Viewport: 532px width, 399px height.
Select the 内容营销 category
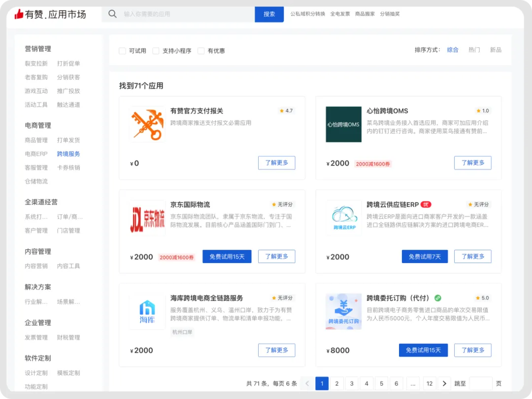pos(36,266)
